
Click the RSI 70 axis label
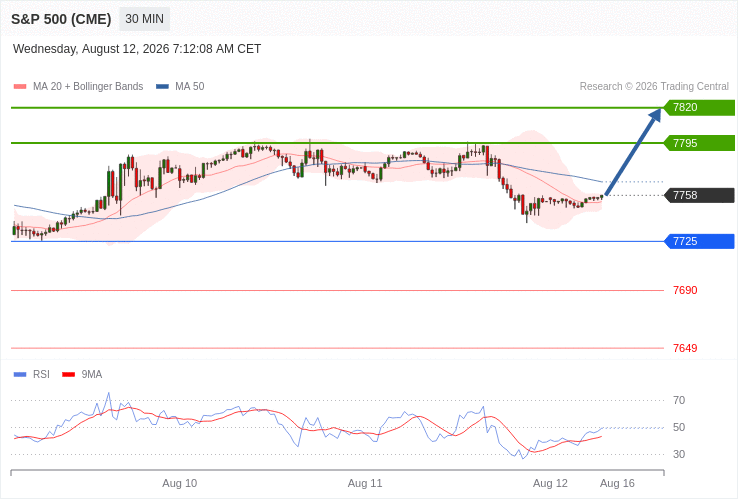(x=679, y=401)
